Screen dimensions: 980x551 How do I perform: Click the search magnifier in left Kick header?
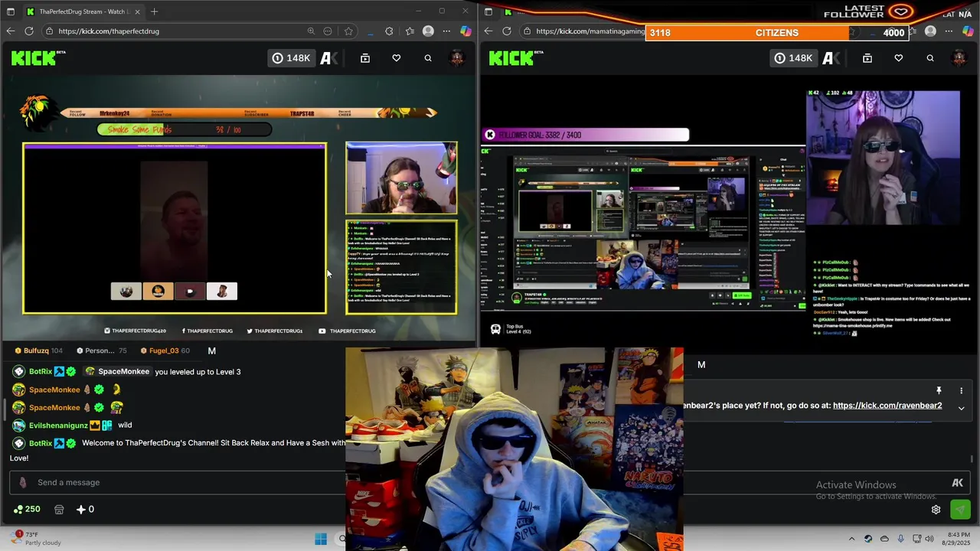pos(428,58)
